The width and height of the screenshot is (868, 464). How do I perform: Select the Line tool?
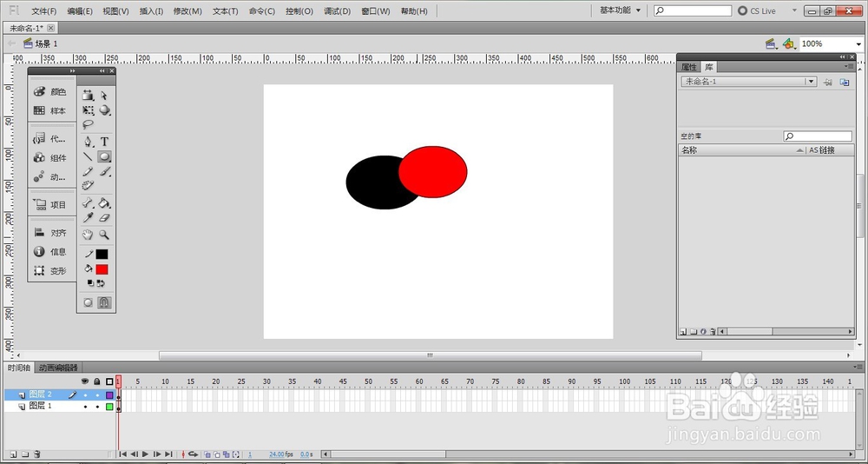88,157
